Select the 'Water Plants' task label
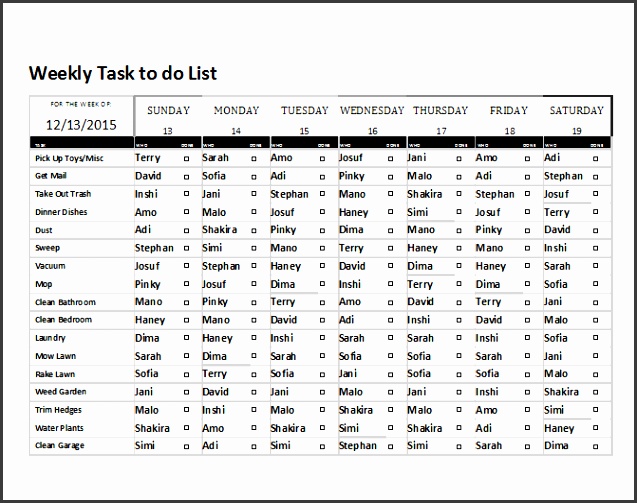637x503 pixels. point(59,428)
